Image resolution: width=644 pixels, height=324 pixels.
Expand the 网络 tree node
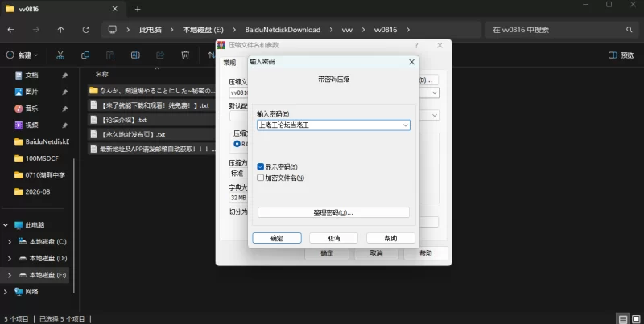[x=6, y=292]
